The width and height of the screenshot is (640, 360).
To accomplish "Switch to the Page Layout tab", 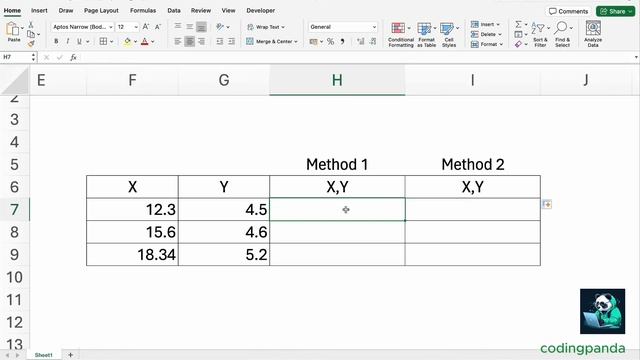I will pos(101,11).
